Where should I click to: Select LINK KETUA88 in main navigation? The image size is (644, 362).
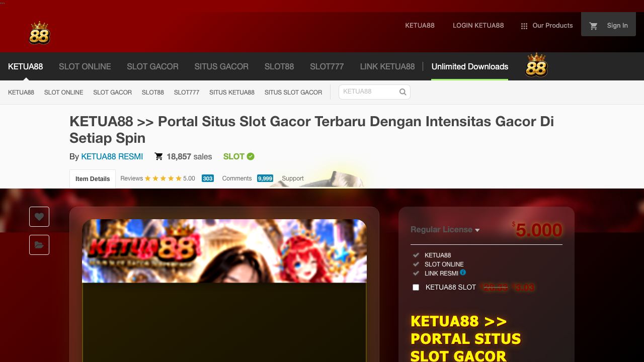[387, 66]
